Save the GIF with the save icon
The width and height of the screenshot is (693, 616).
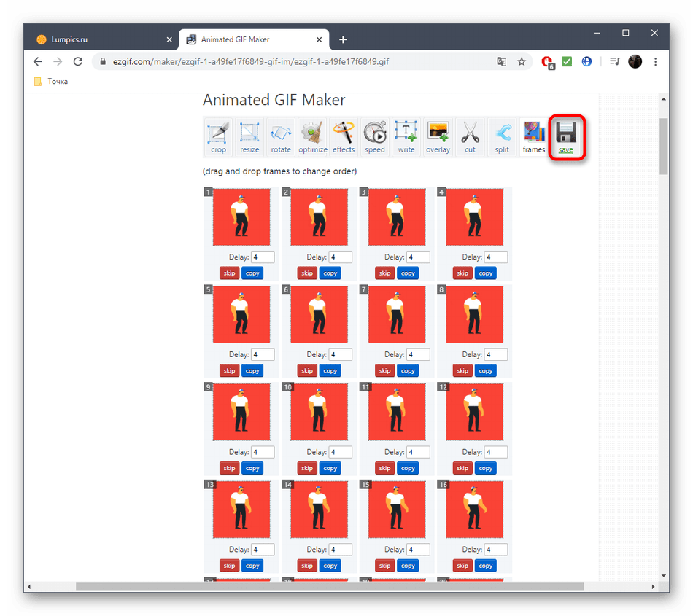click(566, 137)
